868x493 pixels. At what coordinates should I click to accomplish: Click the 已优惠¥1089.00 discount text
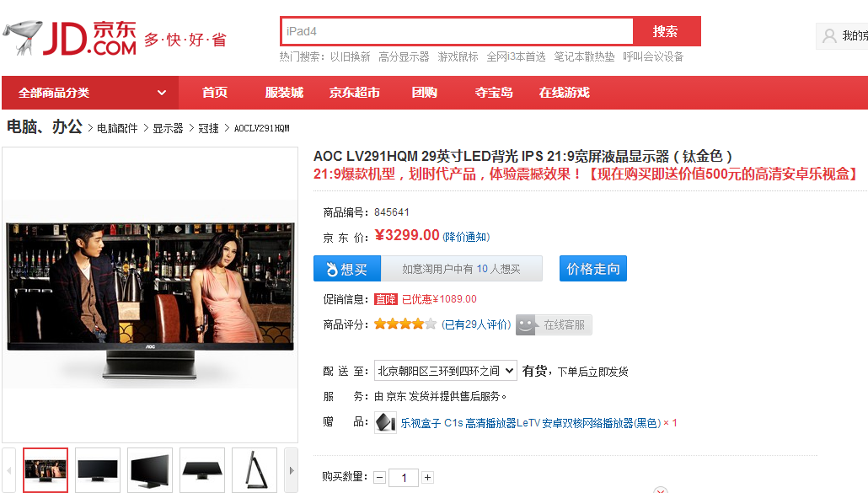tap(439, 299)
